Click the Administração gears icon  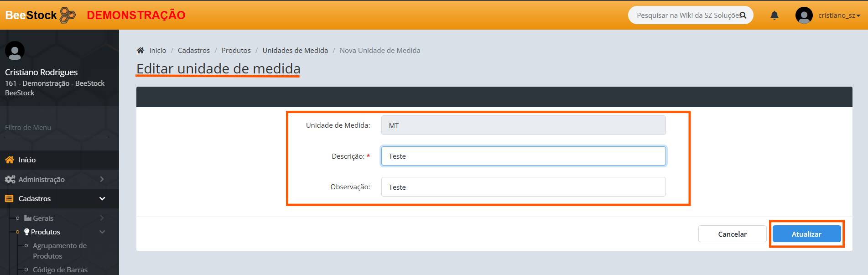pos(10,179)
